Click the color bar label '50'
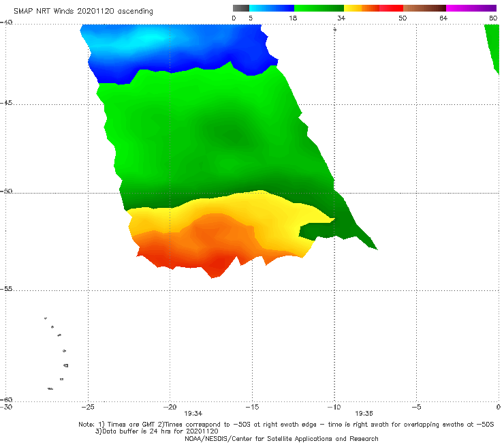Image resolution: width=504 pixels, height=443 pixels. click(x=403, y=18)
